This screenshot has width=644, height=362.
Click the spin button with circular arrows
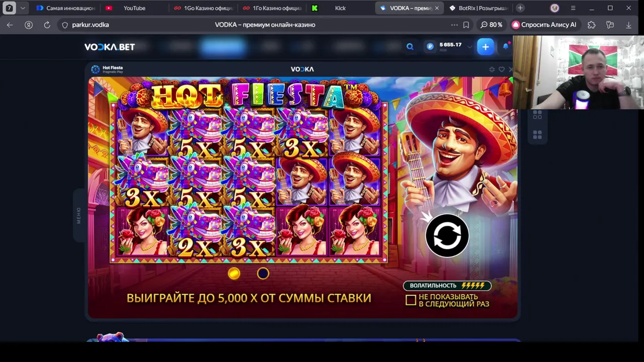(447, 235)
